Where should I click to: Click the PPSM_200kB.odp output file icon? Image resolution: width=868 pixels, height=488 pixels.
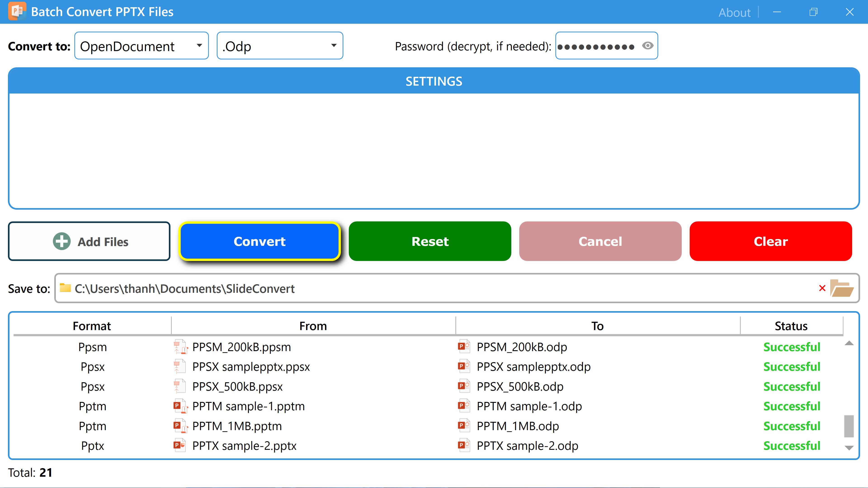pyautogui.click(x=464, y=346)
